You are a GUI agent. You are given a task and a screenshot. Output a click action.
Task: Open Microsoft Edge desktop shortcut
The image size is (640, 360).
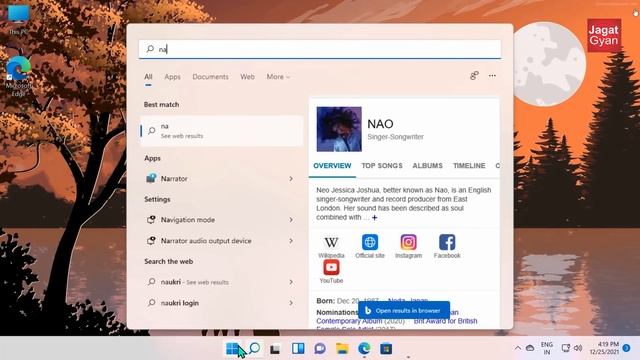[18, 76]
